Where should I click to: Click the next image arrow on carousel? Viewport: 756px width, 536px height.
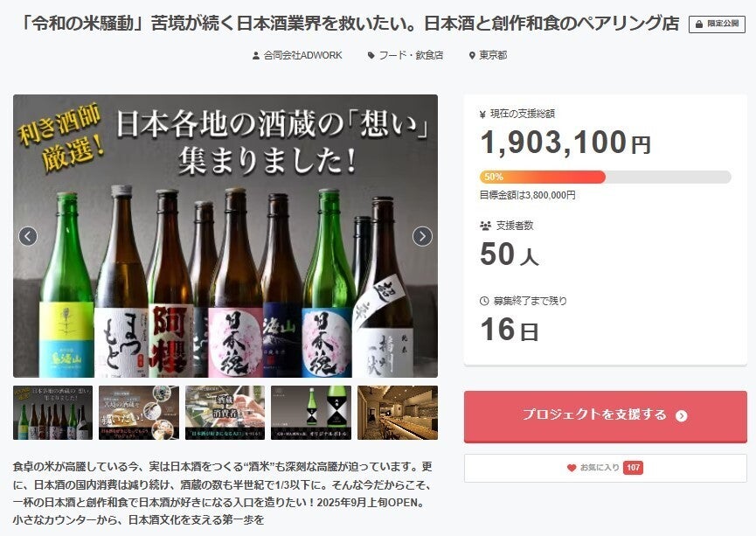click(x=422, y=236)
